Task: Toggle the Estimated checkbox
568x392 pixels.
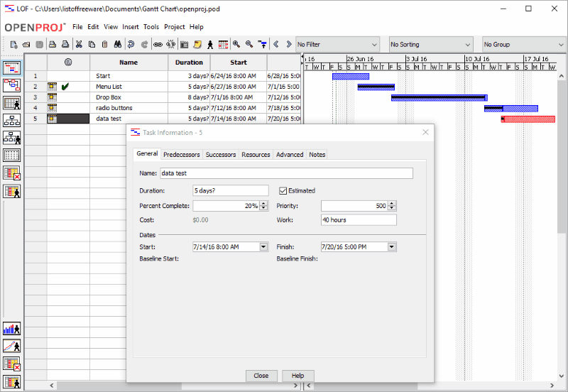Action: pos(283,191)
